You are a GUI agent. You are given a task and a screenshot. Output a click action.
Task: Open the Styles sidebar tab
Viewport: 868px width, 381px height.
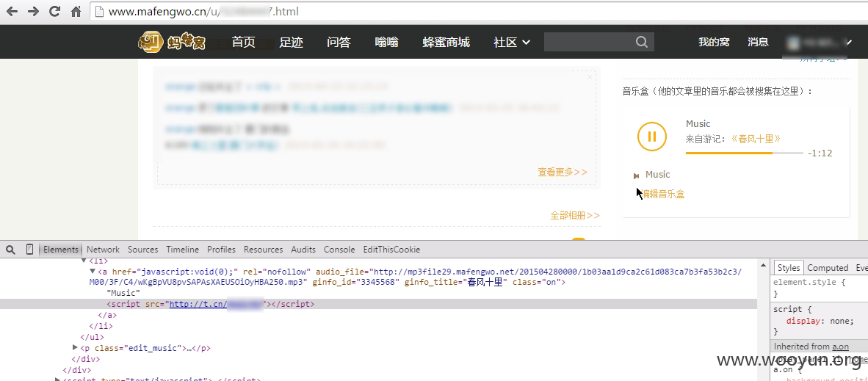click(788, 267)
